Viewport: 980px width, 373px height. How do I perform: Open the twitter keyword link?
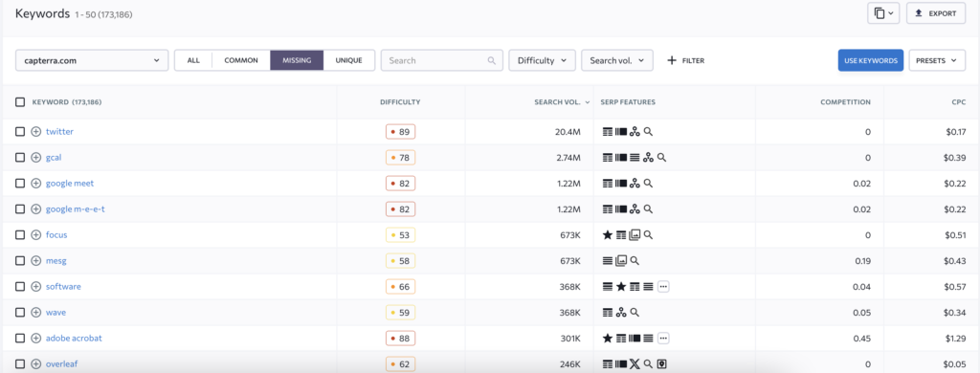pos(59,132)
